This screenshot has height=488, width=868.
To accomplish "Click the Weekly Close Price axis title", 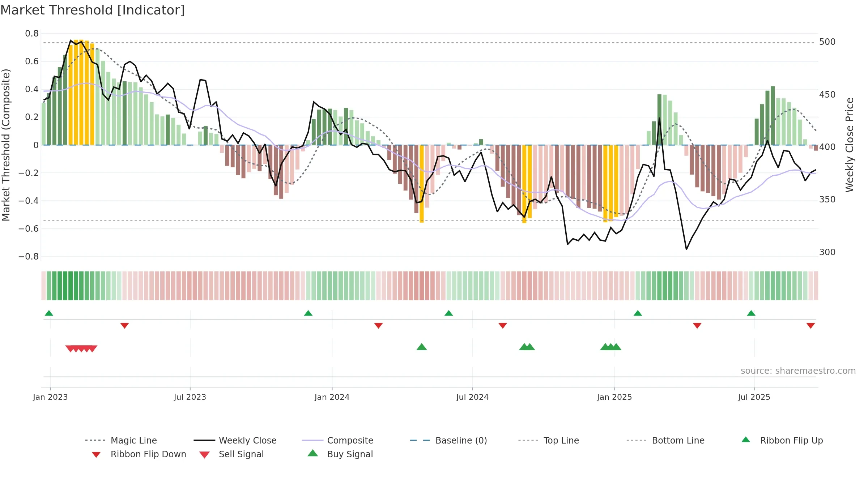I will [850, 145].
